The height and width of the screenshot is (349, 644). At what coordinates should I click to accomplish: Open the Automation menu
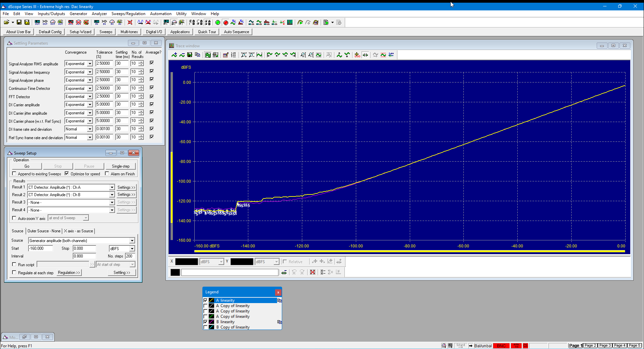[x=161, y=14]
